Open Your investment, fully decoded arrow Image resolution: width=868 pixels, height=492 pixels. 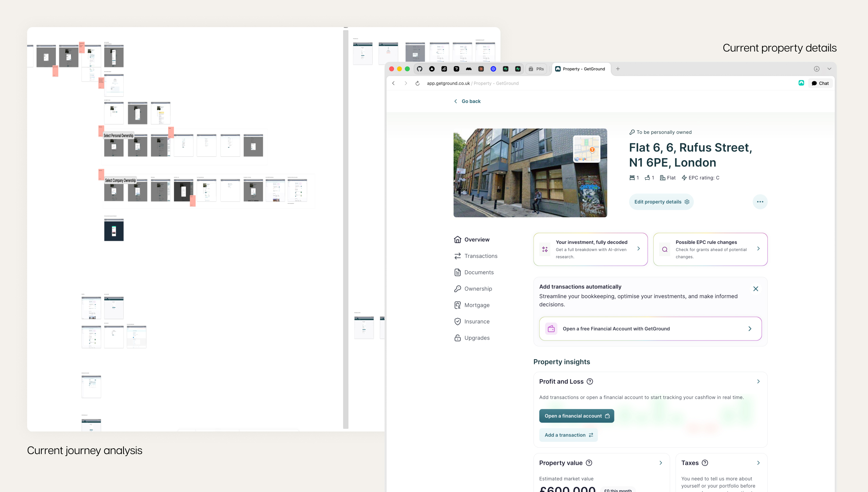[638, 249]
